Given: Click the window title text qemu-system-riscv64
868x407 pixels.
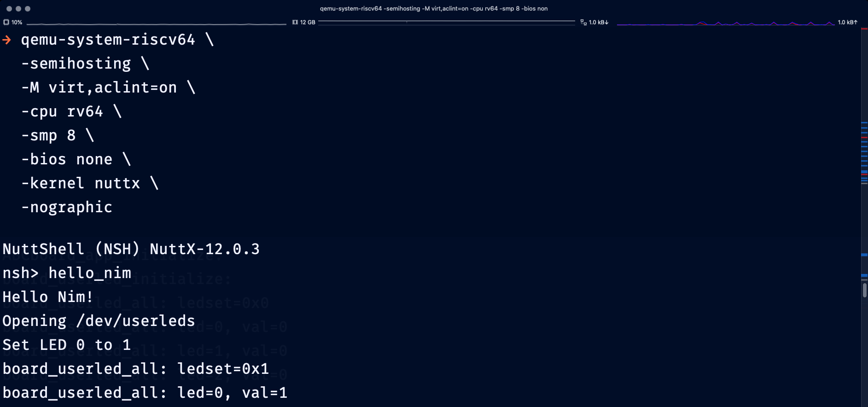Looking at the screenshot, I should pyautogui.click(x=434, y=8).
